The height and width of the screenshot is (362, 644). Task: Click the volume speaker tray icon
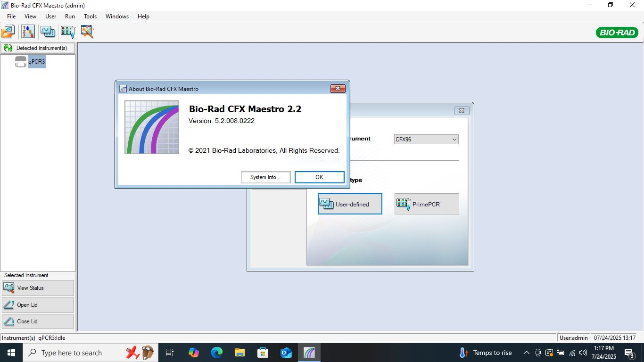click(x=583, y=353)
